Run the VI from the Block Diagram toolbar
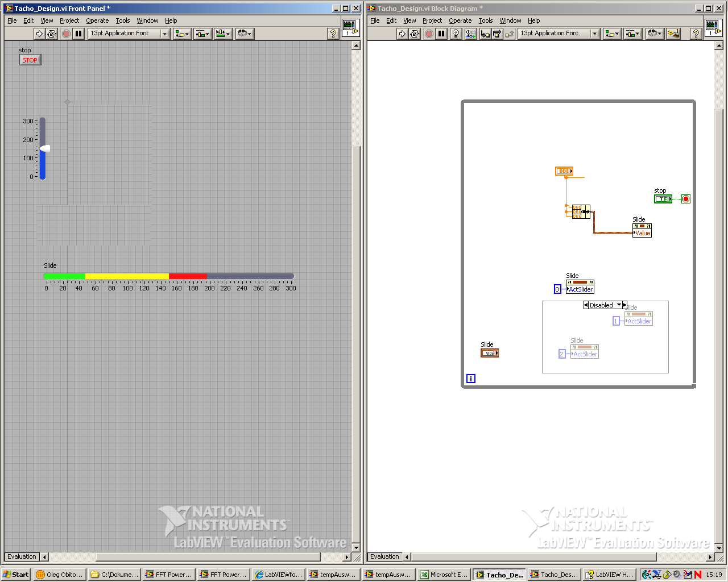728x582 pixels. pos(402,34)
